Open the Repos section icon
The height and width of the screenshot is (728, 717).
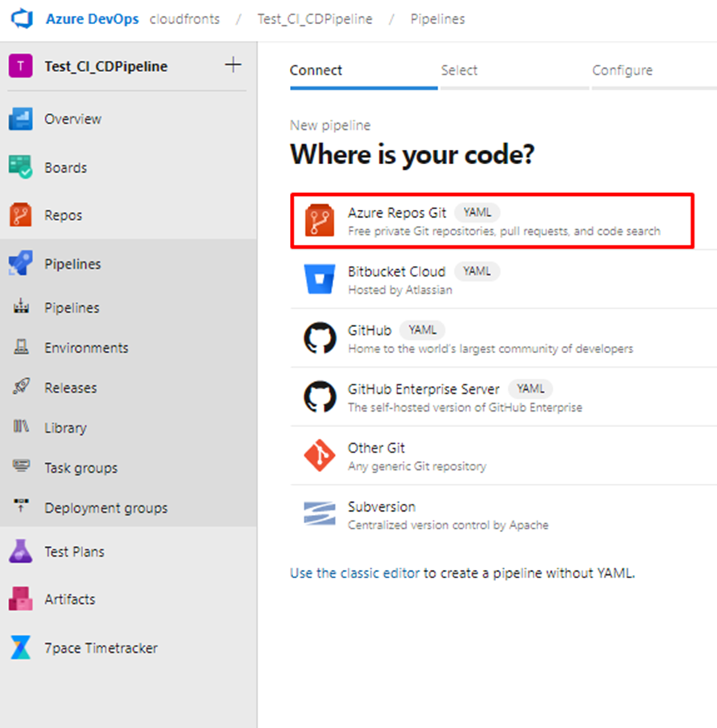tap(21, 215)
